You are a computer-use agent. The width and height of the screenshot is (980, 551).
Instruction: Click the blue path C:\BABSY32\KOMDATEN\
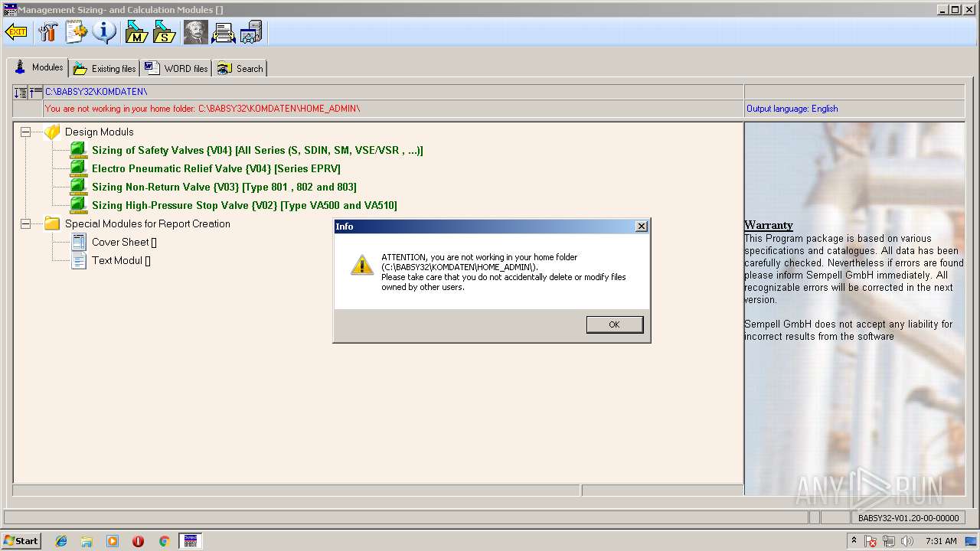click(x=96, y=92)
